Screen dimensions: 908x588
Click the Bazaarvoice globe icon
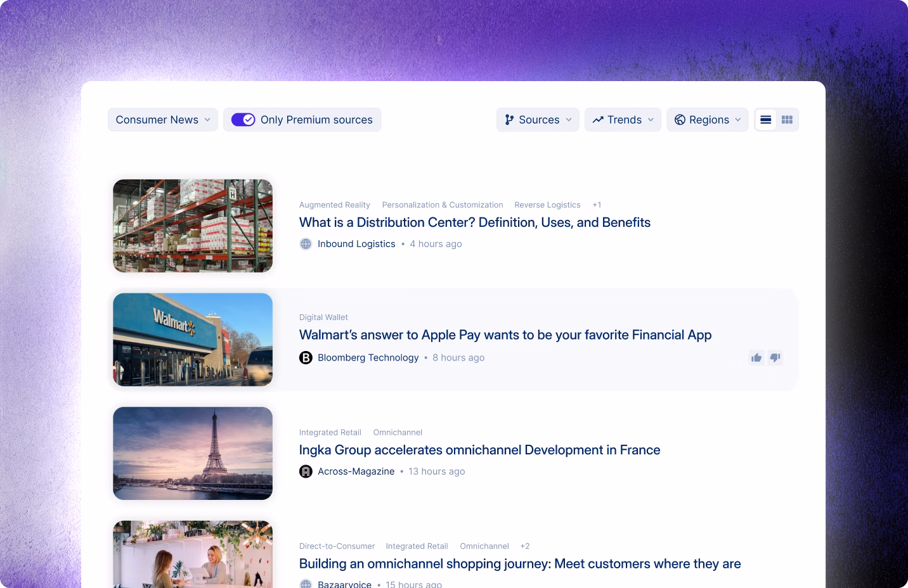click(x=306, y=584)
